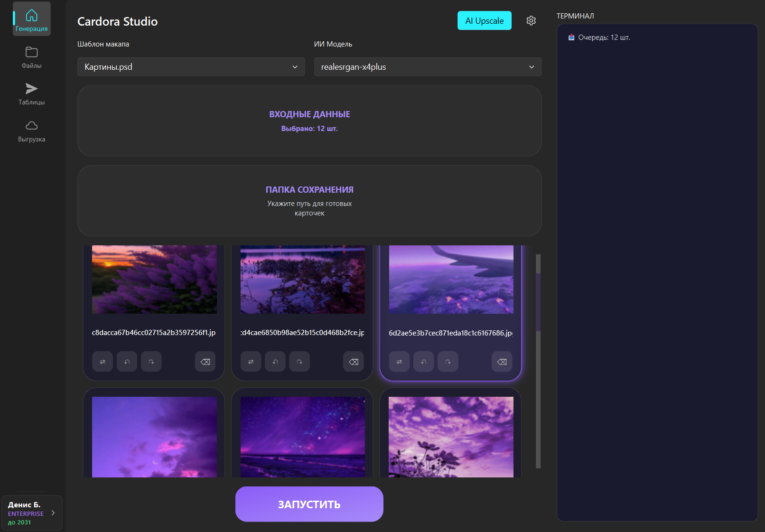Open application settings via the gear icon
The height and width of the screenshot is (532, 765).
tap(531, 20)
